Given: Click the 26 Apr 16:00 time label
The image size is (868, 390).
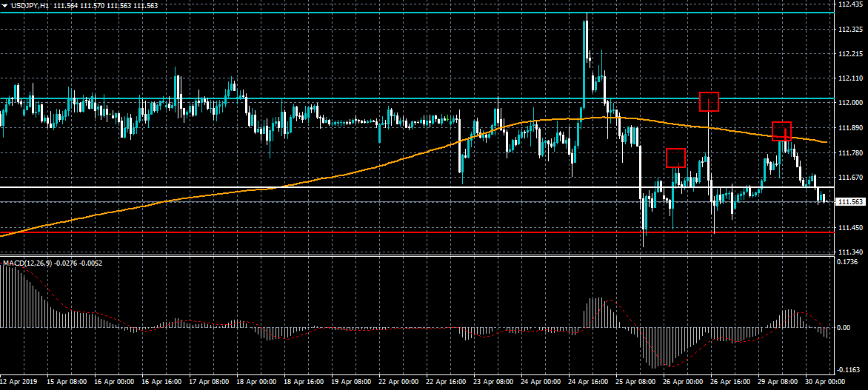Looking at the screenshot, I should click(x=731, y=382).
